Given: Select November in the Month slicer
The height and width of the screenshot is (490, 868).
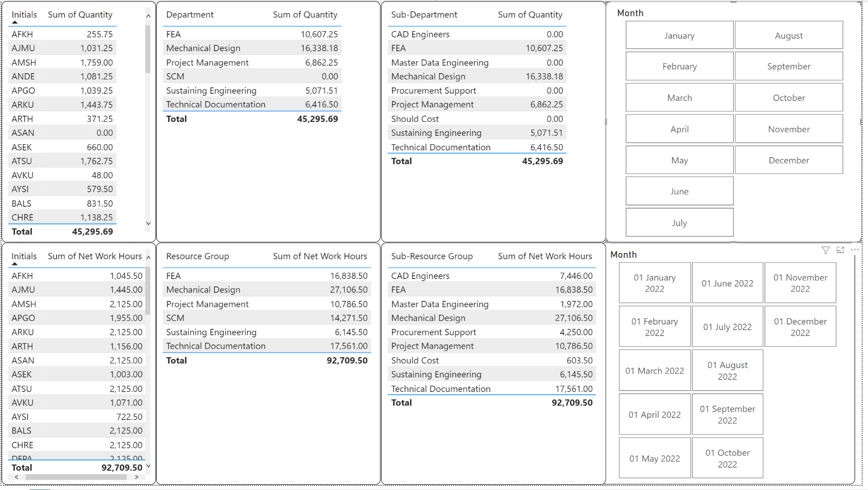Looking at the screenshot, I should 789,129.
